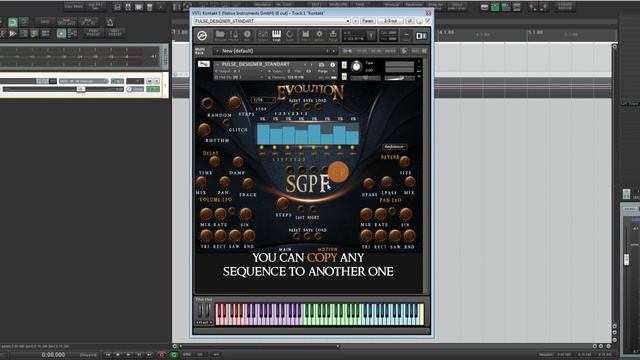Toggle Reaper repeat transport button
Viewport: 640px width, 360px height.
pyautogui.click(x=173, y=355)
